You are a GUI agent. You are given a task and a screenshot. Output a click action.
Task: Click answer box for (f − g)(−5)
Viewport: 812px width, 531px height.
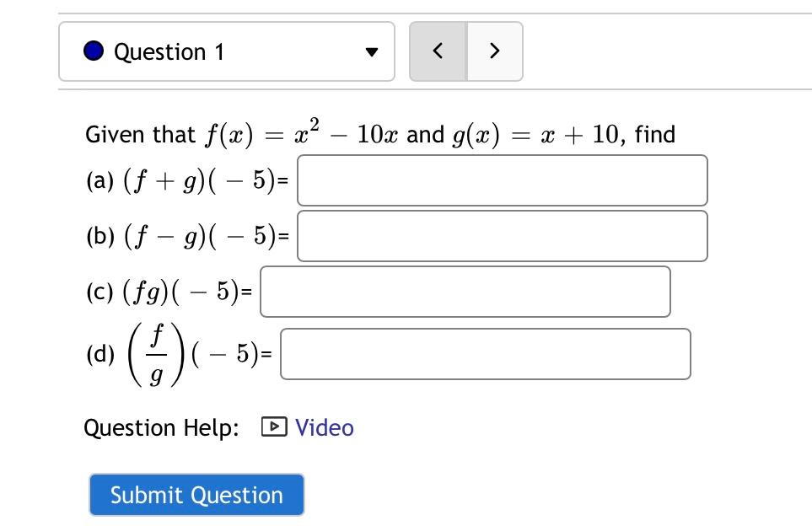coord(502,235)
